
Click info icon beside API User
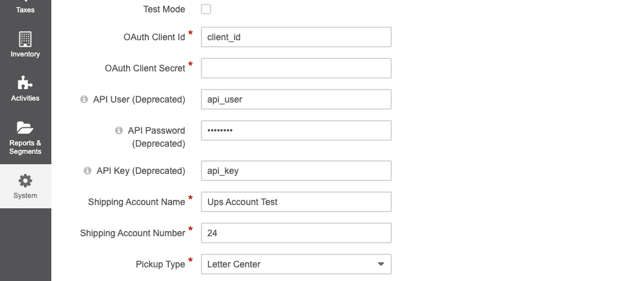point(84,99)
